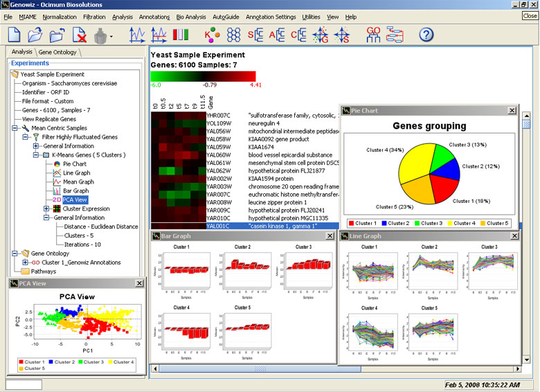Click the blue hexagon grid map icon

click(x=233, y=35)
